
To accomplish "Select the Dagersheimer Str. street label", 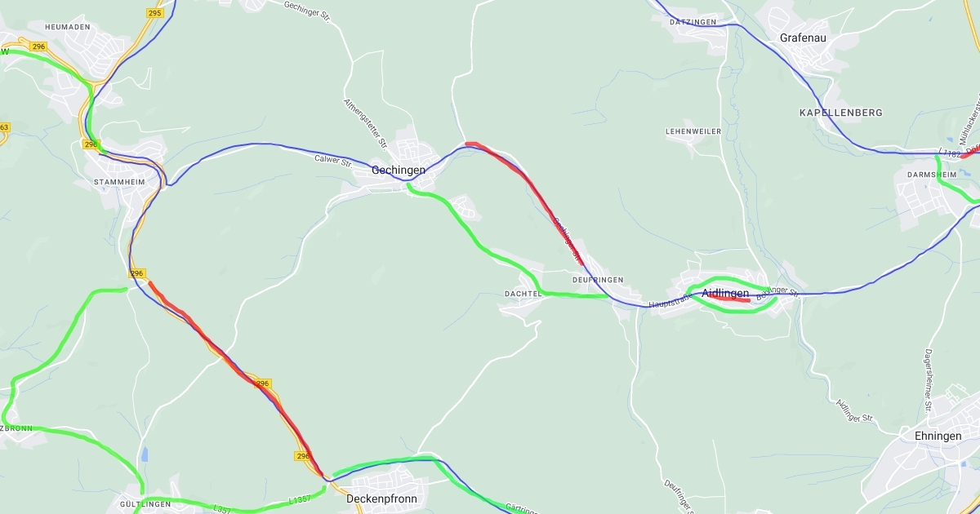I will point(929,382).
